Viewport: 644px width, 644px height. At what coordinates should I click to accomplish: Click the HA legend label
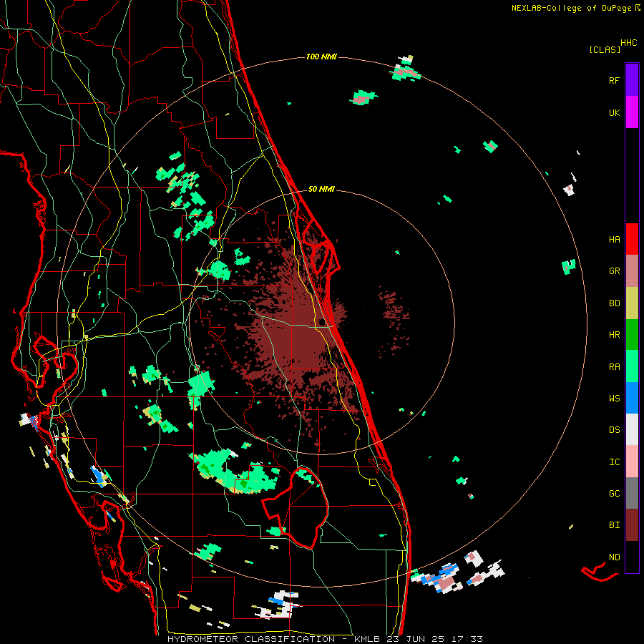click(x=614, y=239)
